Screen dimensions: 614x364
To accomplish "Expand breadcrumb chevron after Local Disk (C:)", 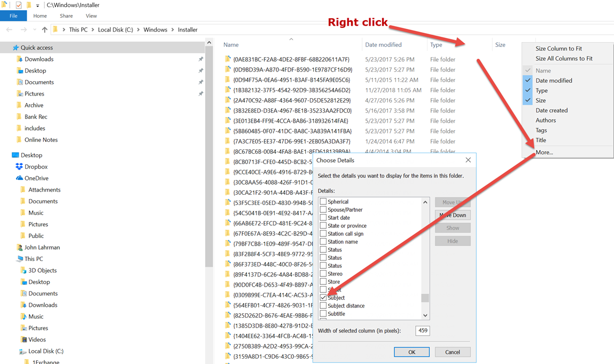I will click(x=138, y=30).
